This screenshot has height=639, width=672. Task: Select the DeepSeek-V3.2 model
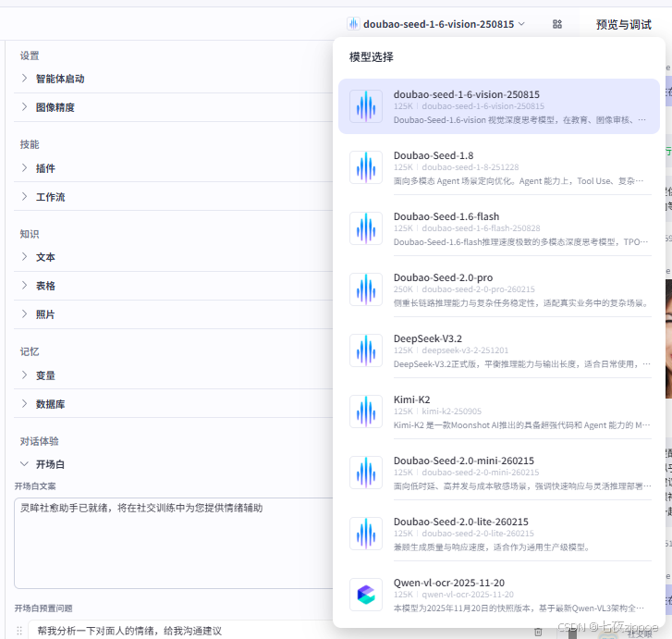tap(499, 350)
